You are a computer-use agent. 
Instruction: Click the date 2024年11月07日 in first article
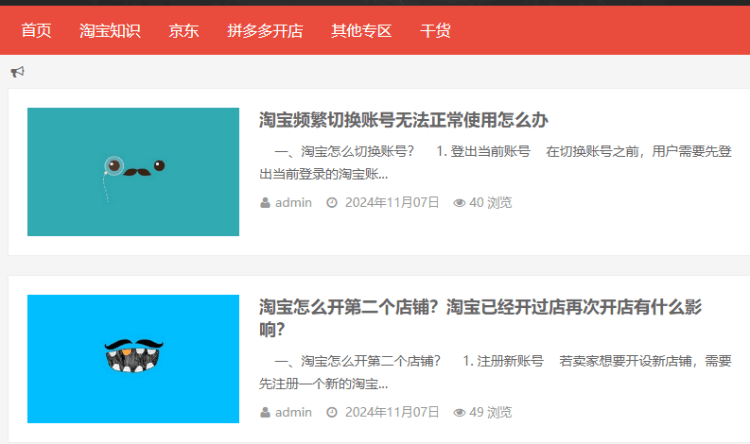pyautogui.click(x=392, y=203)
